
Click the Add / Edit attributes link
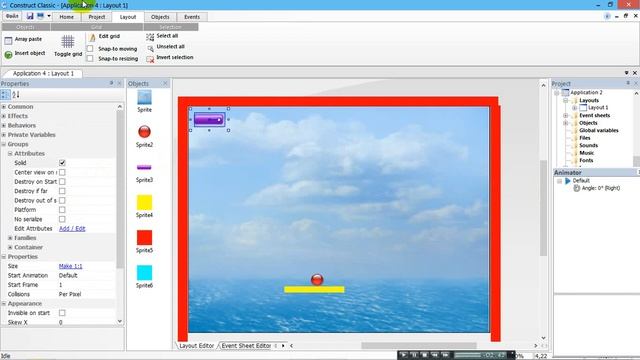[72, 229]
